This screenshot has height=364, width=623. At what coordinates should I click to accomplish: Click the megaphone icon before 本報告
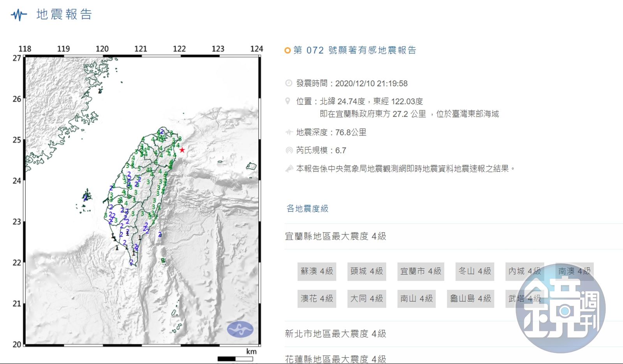point(289,168)
